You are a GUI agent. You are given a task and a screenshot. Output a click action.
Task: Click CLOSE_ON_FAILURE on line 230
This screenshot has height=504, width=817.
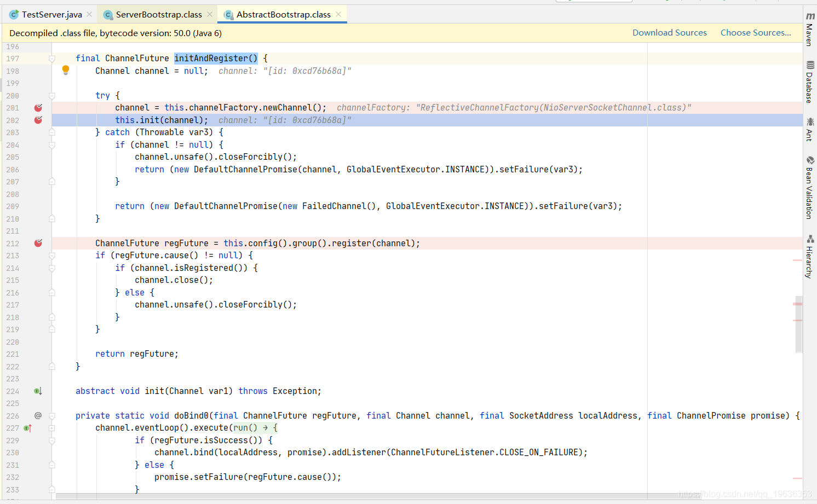pos(539,453)
